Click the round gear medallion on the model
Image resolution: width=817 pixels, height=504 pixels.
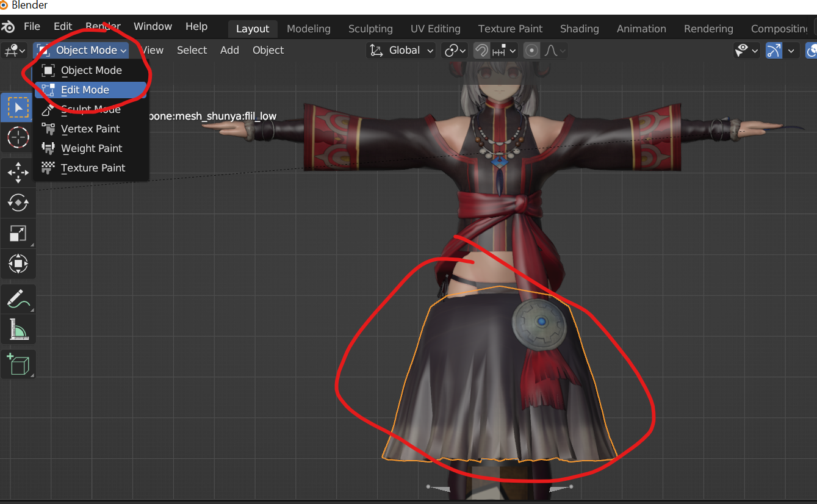pos(539,325)
